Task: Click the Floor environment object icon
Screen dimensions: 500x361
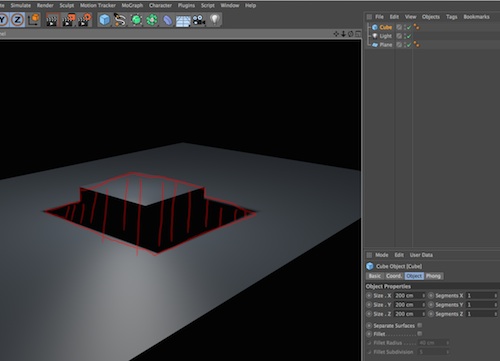Action: (183, 21)
